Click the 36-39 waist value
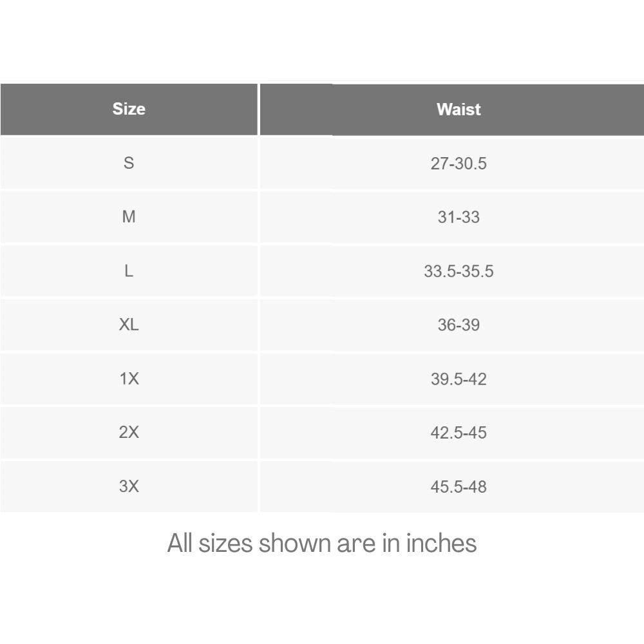The image size is (644, 644). click(x=459, y=325)
